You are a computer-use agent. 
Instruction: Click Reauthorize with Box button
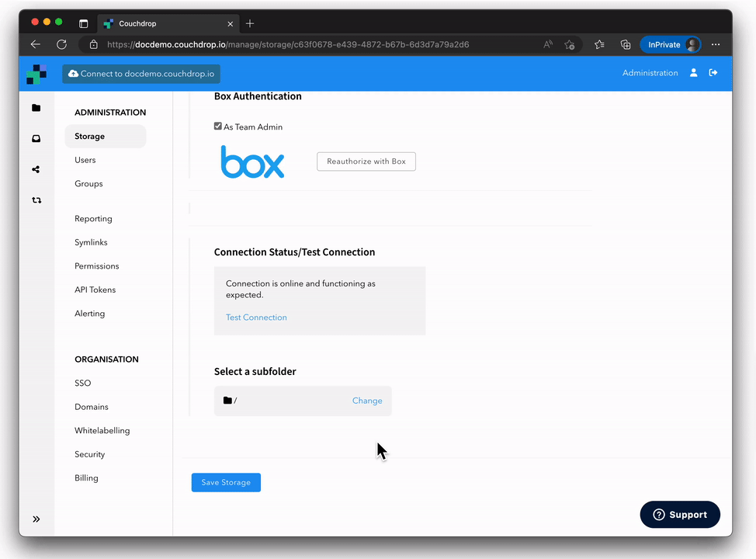(366, 161)
